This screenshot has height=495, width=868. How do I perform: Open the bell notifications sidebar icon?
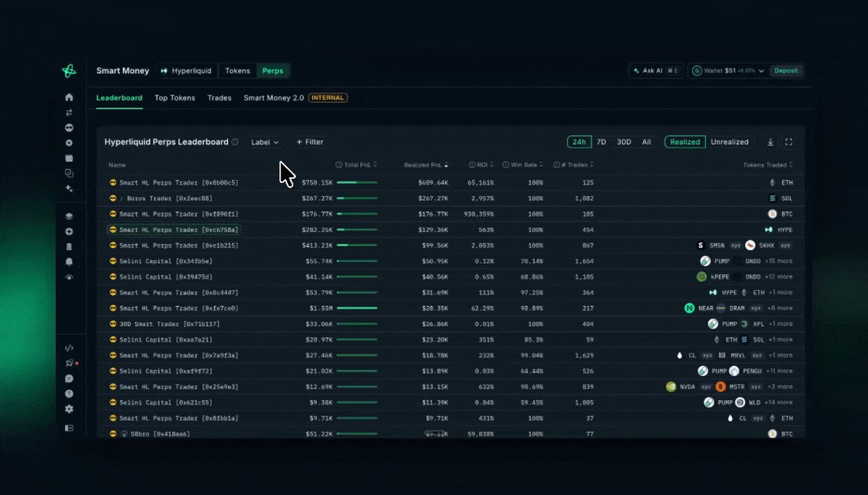69,261
